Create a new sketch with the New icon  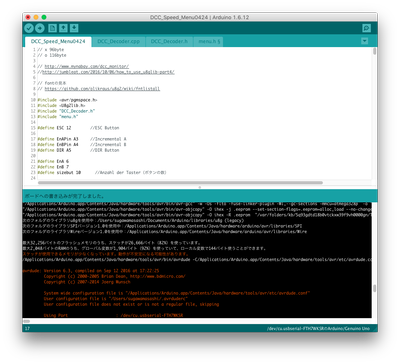[x=52, y=28]
